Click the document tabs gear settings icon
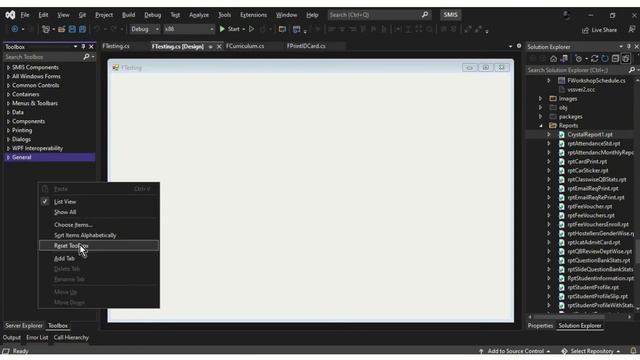Screen dimensions: 640x360 click(519, 46)
